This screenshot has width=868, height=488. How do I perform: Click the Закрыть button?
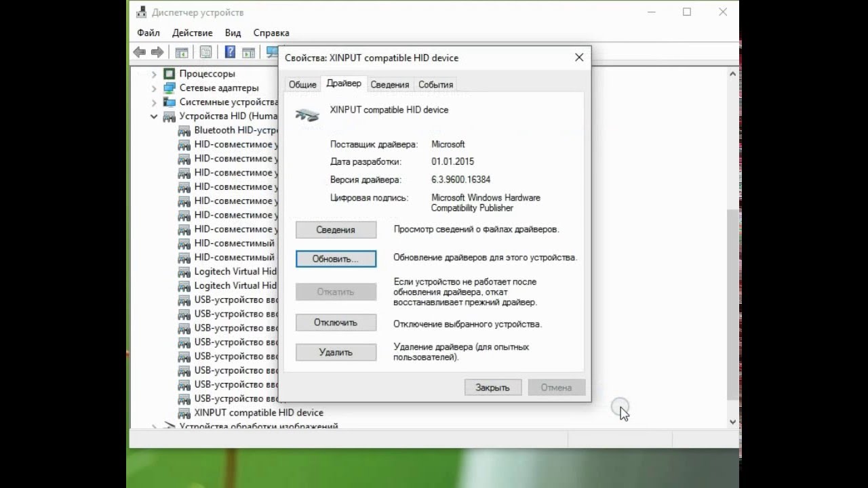tap(492, 388)
